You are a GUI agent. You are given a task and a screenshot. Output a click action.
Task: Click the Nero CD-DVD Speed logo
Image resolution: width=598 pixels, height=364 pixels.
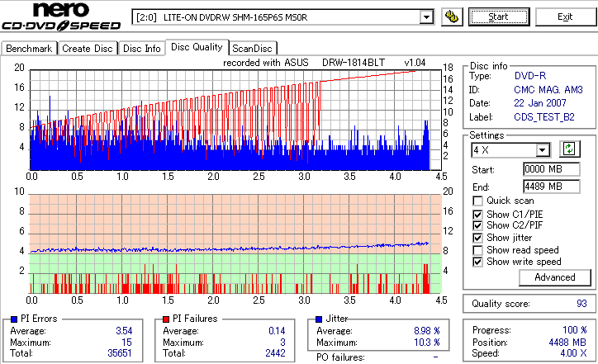(x=61, y=17)
